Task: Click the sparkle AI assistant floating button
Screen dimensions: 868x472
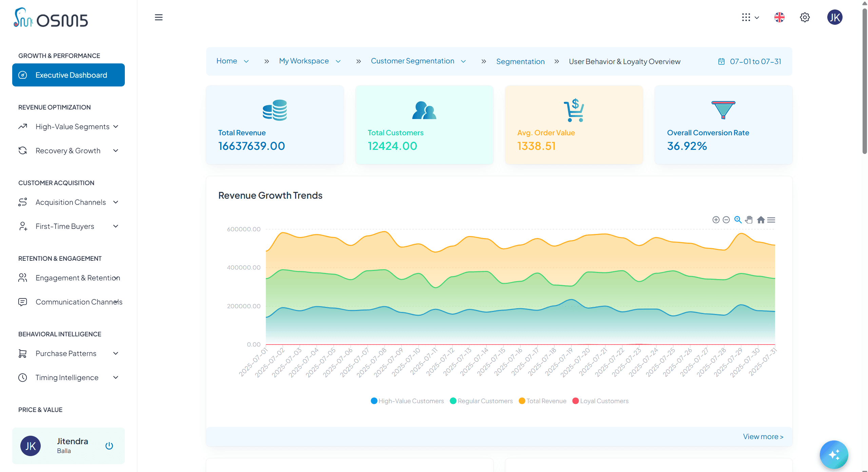Action: (833, 454)
